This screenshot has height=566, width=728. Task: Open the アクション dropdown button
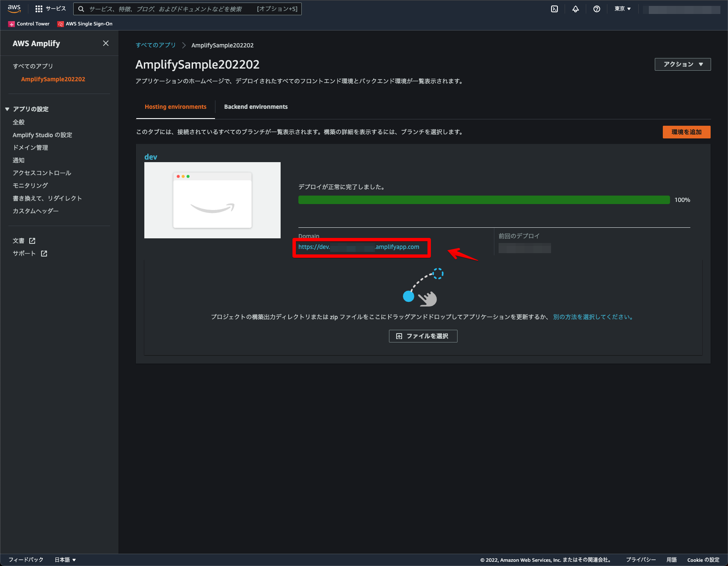[x=683, y=64]
